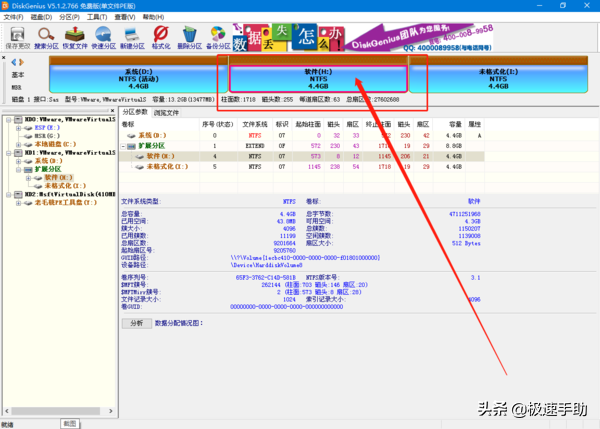600x429 pixels.
Task: Select the 未格式化(I:) partition block in disk map
Action: (498, 79)
